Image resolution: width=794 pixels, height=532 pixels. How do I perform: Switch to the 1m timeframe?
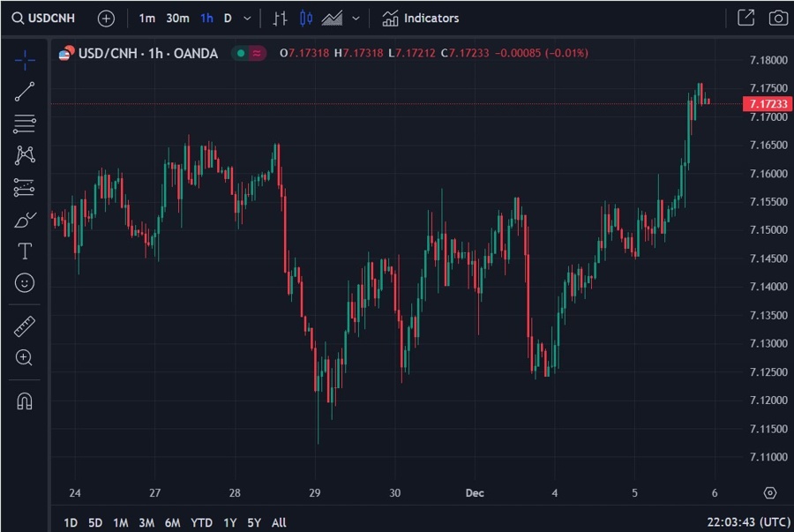146,19
